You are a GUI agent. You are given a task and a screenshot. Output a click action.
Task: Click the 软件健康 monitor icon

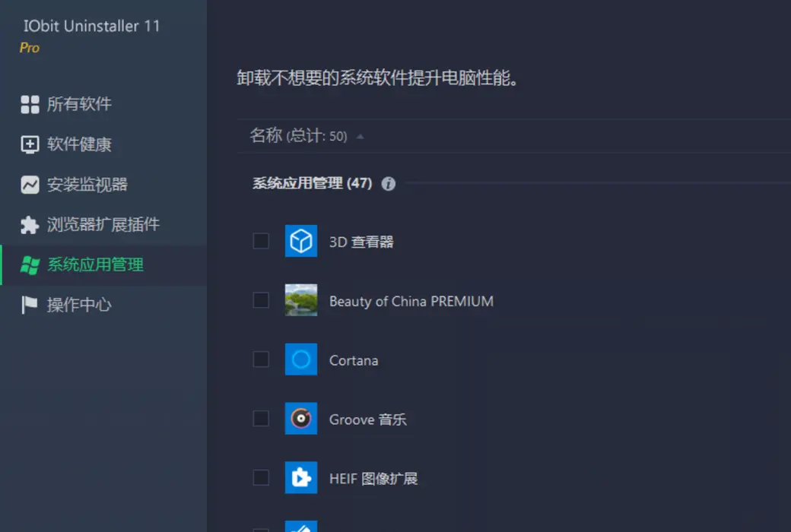tap(30, 144)
